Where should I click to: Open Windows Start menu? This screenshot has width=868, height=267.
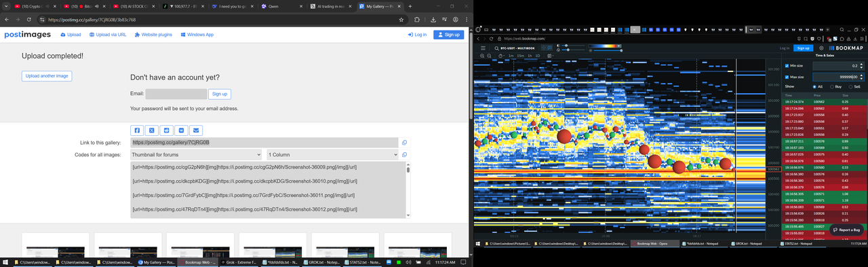(x=5, y=262)
